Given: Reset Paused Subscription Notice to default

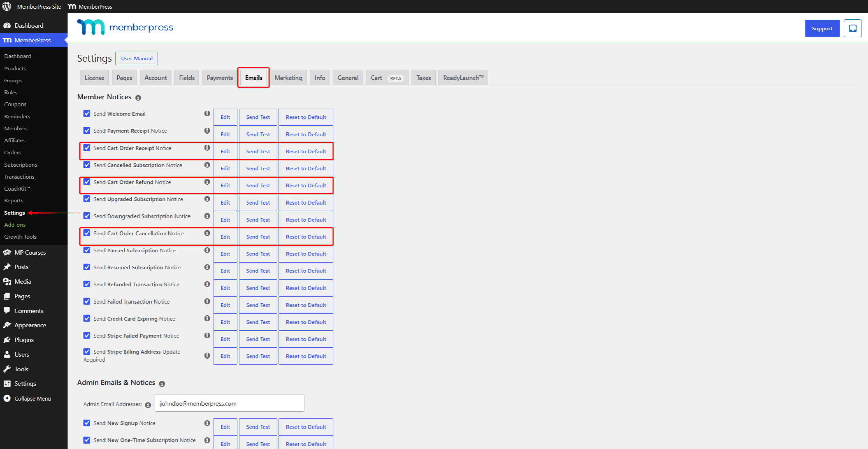Looking at the screenshot, I should (x=306, y=254).
